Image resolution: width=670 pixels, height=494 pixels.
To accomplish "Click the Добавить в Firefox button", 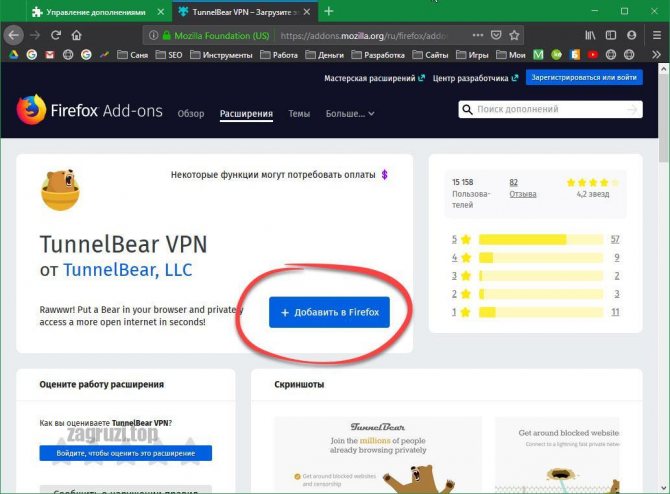I will coord(329,312).
